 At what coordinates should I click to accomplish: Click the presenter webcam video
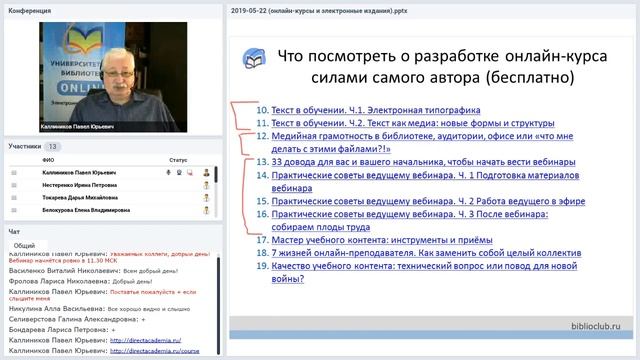[x=113, y=77]
